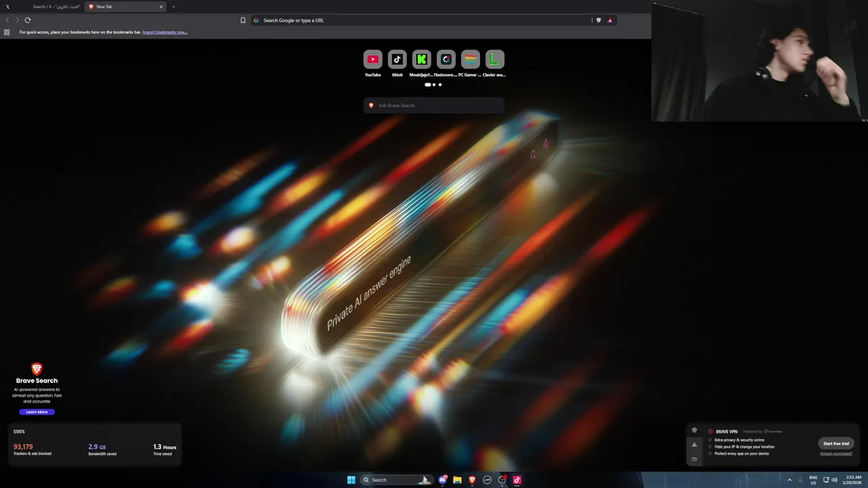Click the 2.9 GB bandwidth saved stat
Screen dimensions: 868x488
tap(102, 449)
